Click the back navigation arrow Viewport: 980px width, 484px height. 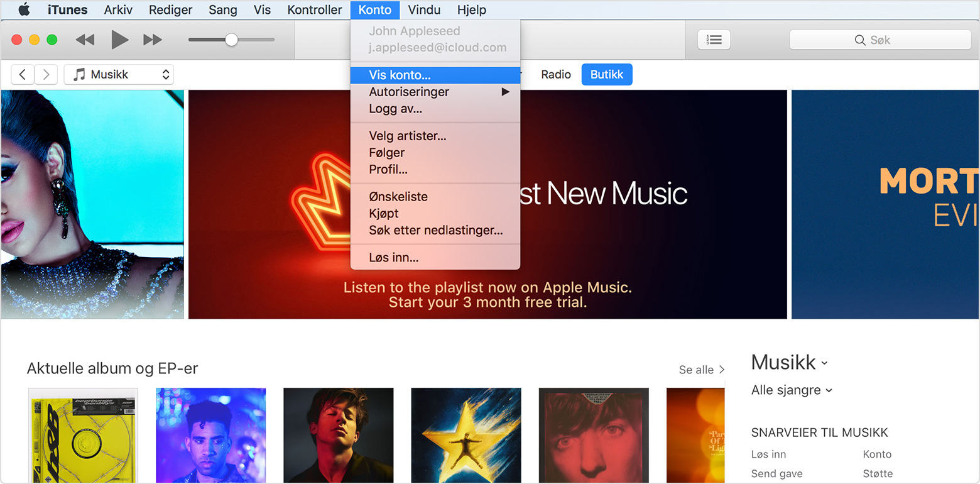23,74
